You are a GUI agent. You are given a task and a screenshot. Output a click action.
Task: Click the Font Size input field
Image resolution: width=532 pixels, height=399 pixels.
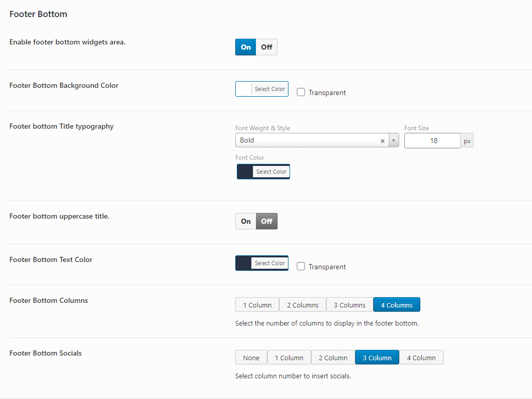point(432,141)
